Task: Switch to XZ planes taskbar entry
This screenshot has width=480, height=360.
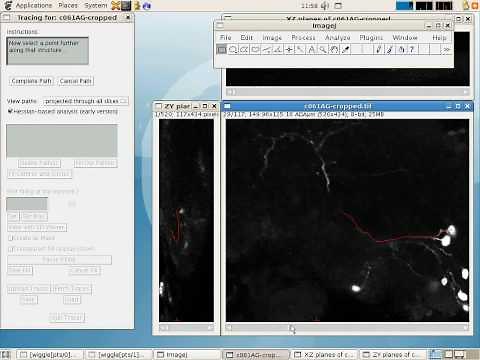Action: click(x=324, y=355)
